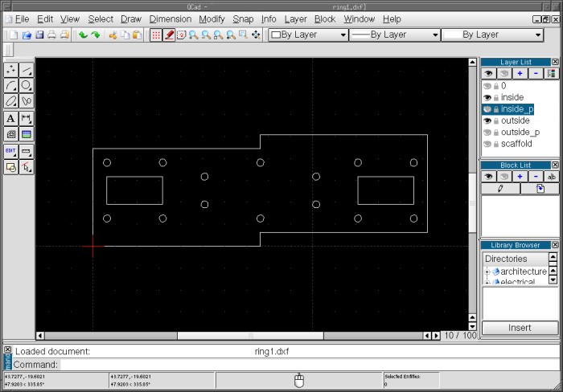Screen dimensions: 563x392
Task: Toggle draft mode red pen button
Action: pyautogui.click(x=169, y=35)
